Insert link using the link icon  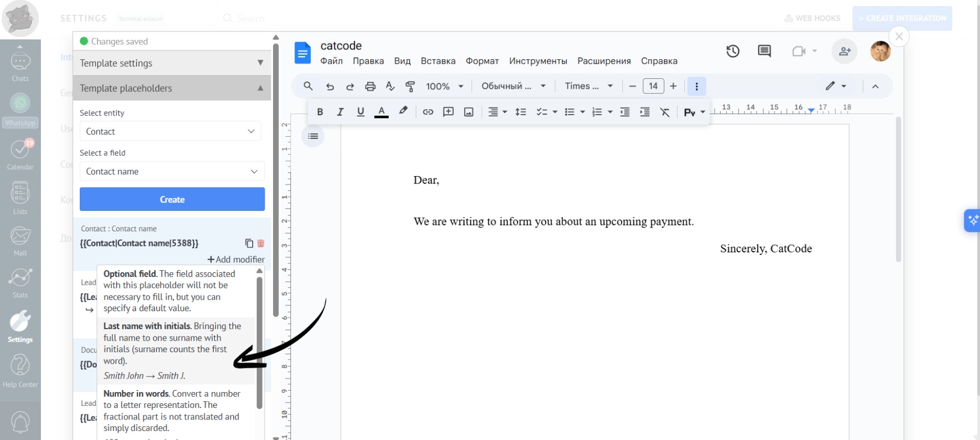point(428,112)
